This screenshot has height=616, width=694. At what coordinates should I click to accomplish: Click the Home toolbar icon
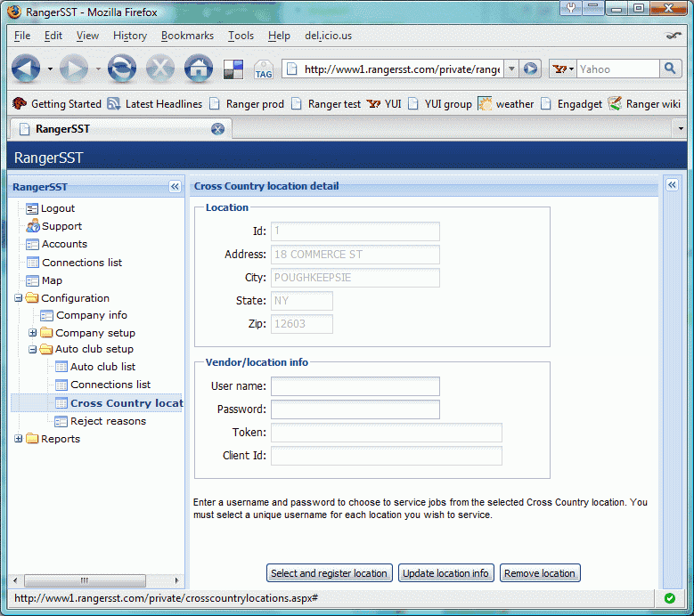point(198,69)
